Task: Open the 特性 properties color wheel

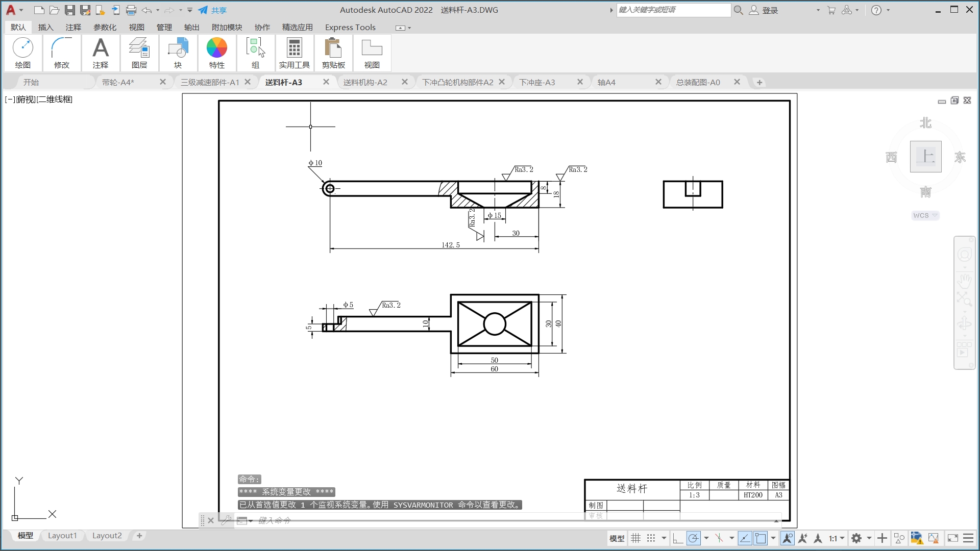Action: [216, 48]
